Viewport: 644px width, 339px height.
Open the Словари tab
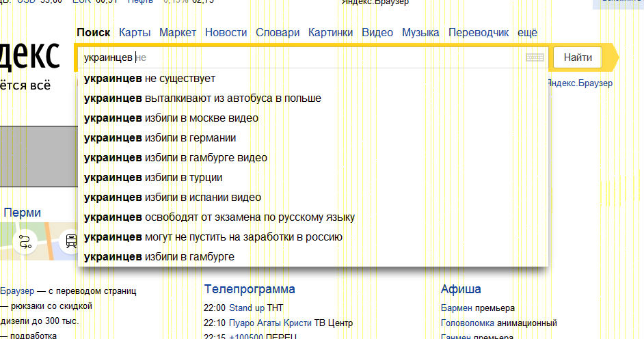[x=278, y=32]
